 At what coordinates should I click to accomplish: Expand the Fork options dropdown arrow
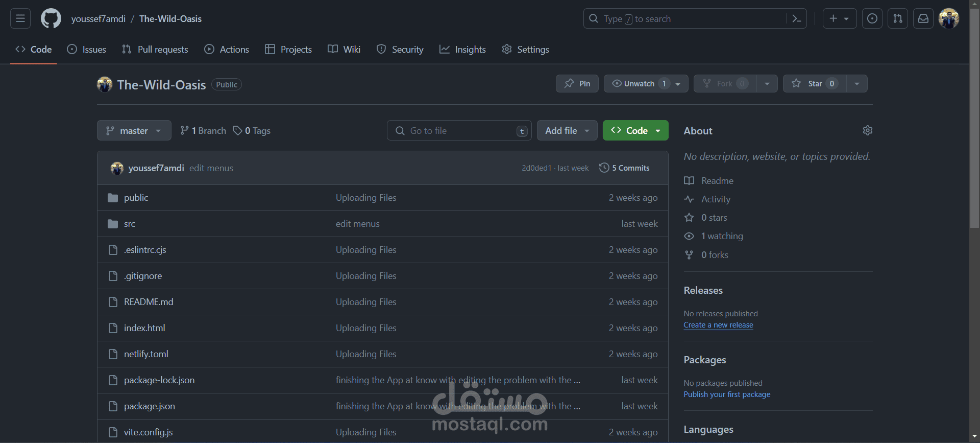point(767,83)
